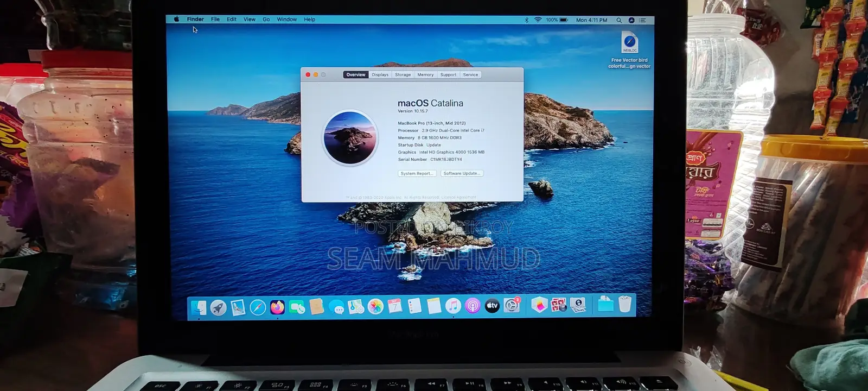The height and width of the screenshot is (391, 868).
Task: Switch to the Support tab
Action: (448, 74)
